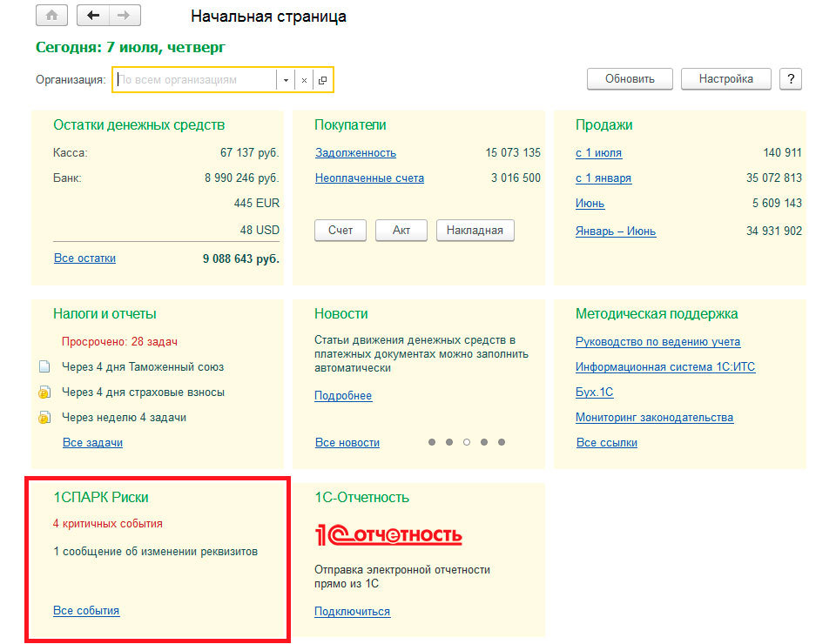Viewport: 836px width, 644px height.
Task: Select the last news pagination dot
Action: tap(502, 442)
